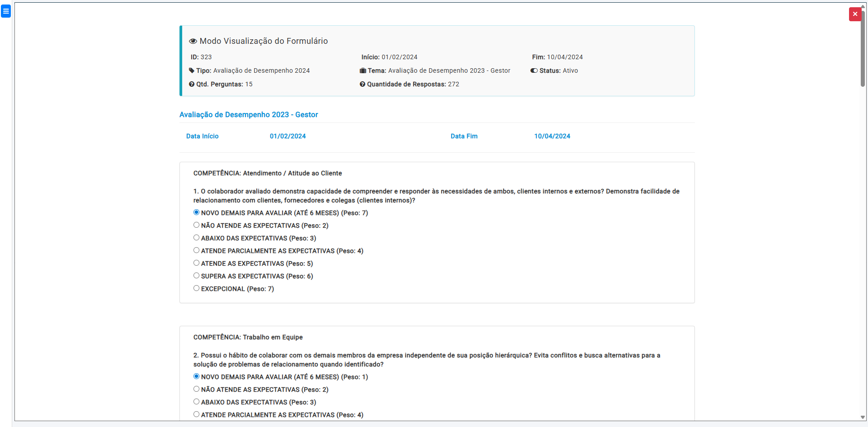868x427 pixels.
Task: Click question icon beside Quantidade de Respostas
Action: pyautogui.click(x=363, y=84)
